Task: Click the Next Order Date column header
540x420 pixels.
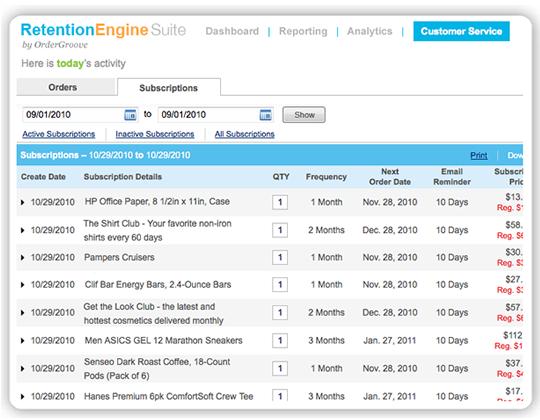Action: point(390,177)
